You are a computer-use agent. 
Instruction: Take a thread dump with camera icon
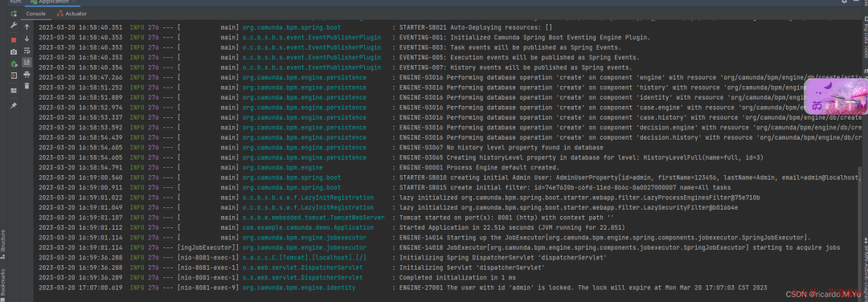14,52
